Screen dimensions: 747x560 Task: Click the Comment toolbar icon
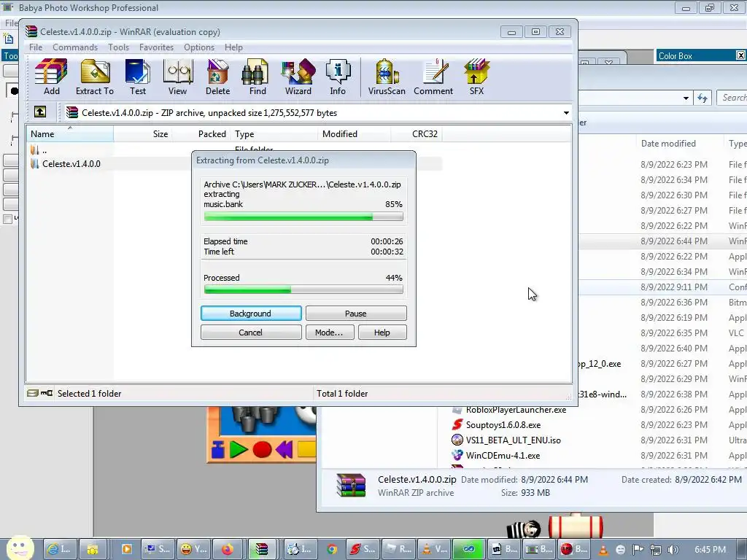[x=433, y=77]
